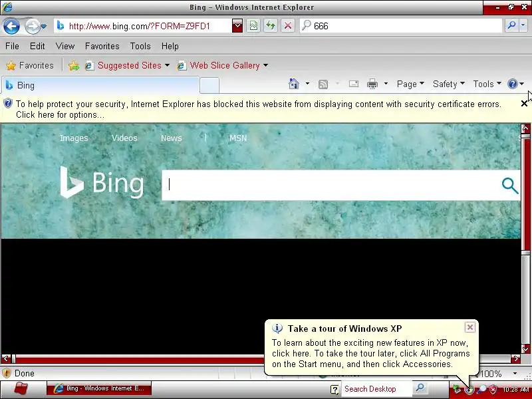Open the Page command menu
The height and width of the screenshot is (399, 532).
410,84
